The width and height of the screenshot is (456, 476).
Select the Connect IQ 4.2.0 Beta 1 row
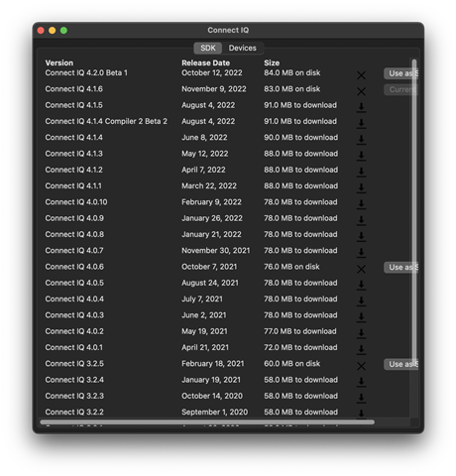tap(228, 73)
